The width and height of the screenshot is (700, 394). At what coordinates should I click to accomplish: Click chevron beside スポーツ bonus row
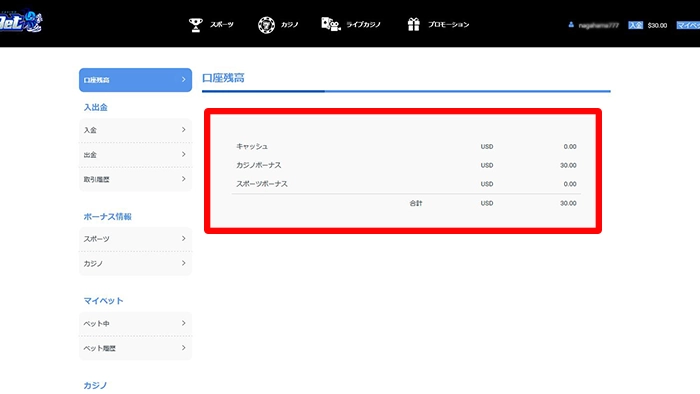pyautogui.click(x=183, y=239)
